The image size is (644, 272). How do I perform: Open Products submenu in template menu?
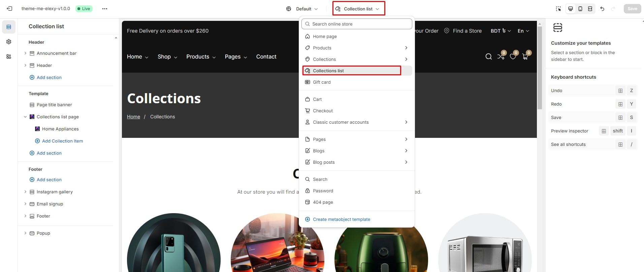pos(357,48)
